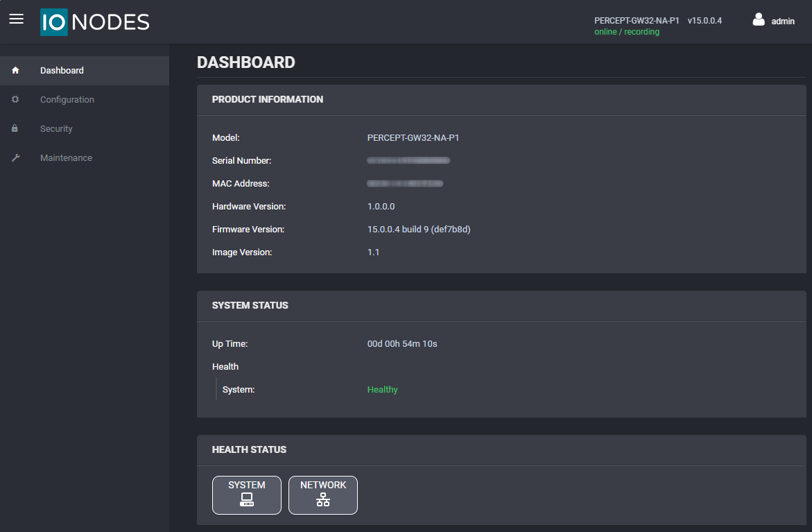Click the v15.0.0.4 version label
812x532 pixels.
coord(705,21)
